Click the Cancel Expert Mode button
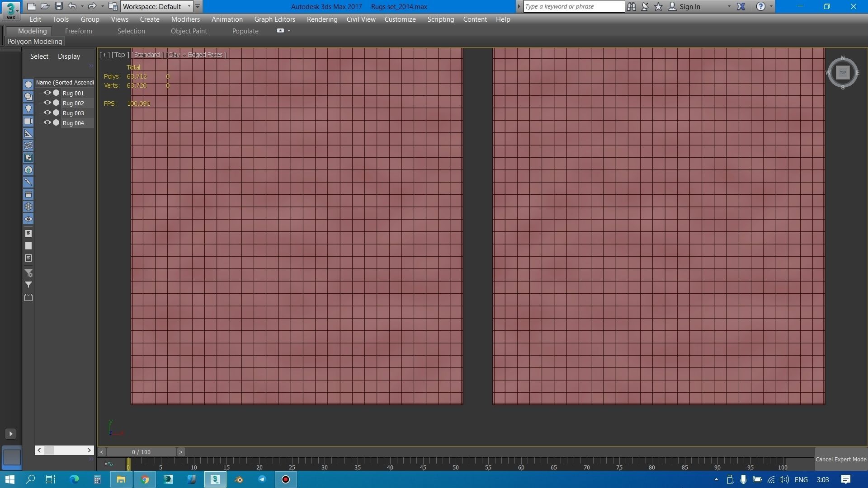 (840, 459)
